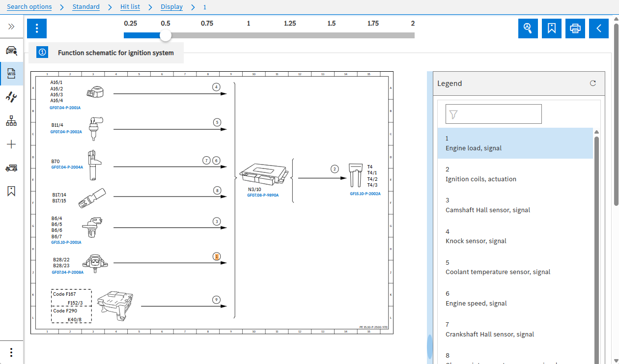Open link GF15.10-P-2002A under T4
This screenshot has width=619, height=364.
click(x=365, y=194)
